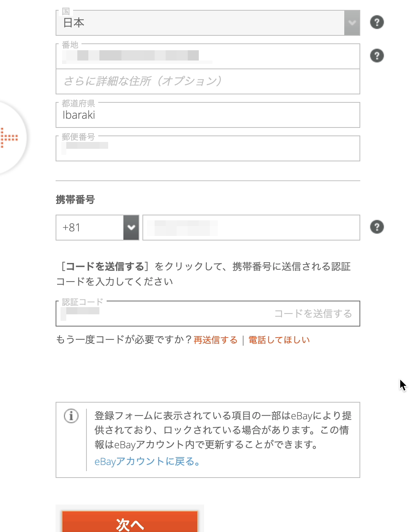
Task: Open the eBayアカウントに戻る link
Action: click(147, 461)
